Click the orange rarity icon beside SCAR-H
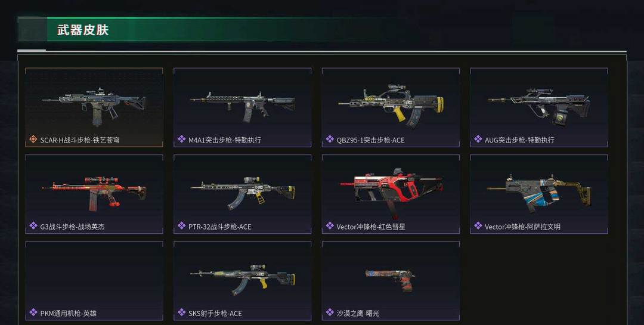This screenshot has width=644, height=325. tap(33, 140)
